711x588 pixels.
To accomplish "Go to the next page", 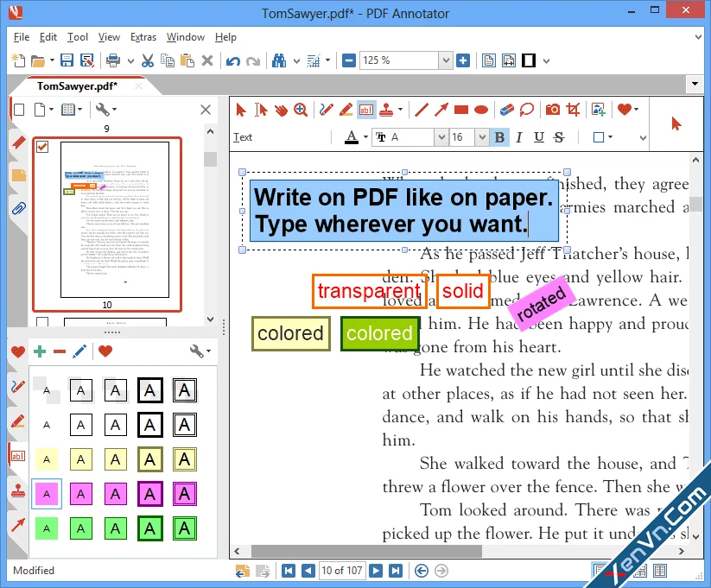I will 376,571.
